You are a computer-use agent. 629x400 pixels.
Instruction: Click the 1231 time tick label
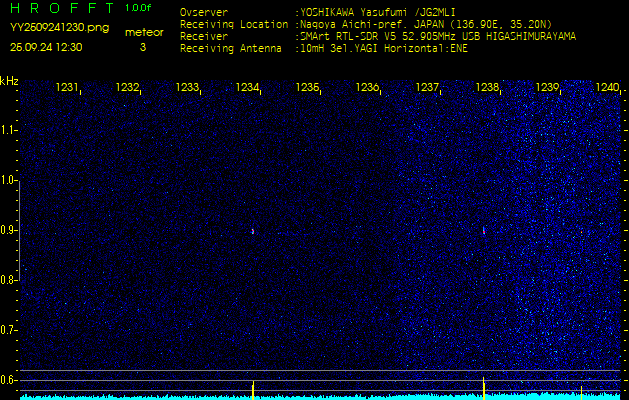[67, 88]
